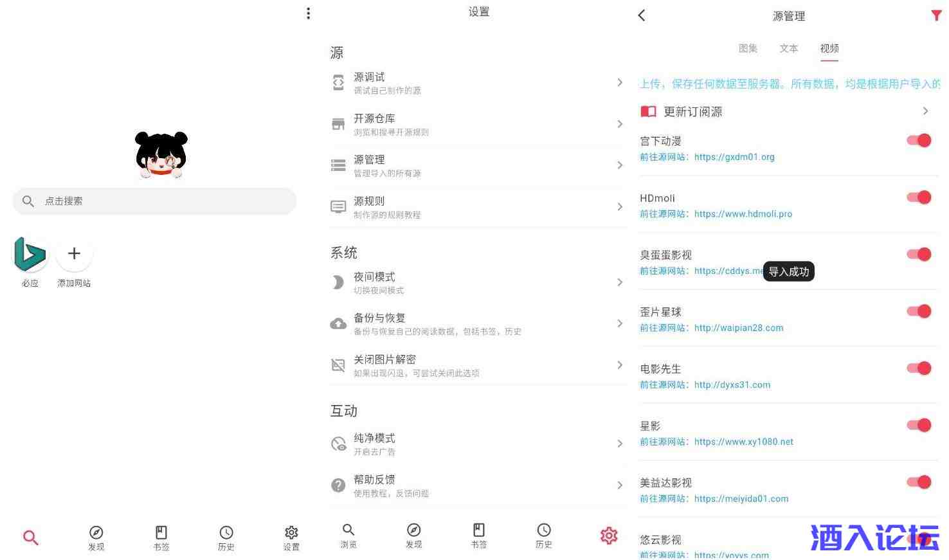Click the 开源仓库 store icon
Viewport: 949px width, 560px height.
tap(338, 124)
